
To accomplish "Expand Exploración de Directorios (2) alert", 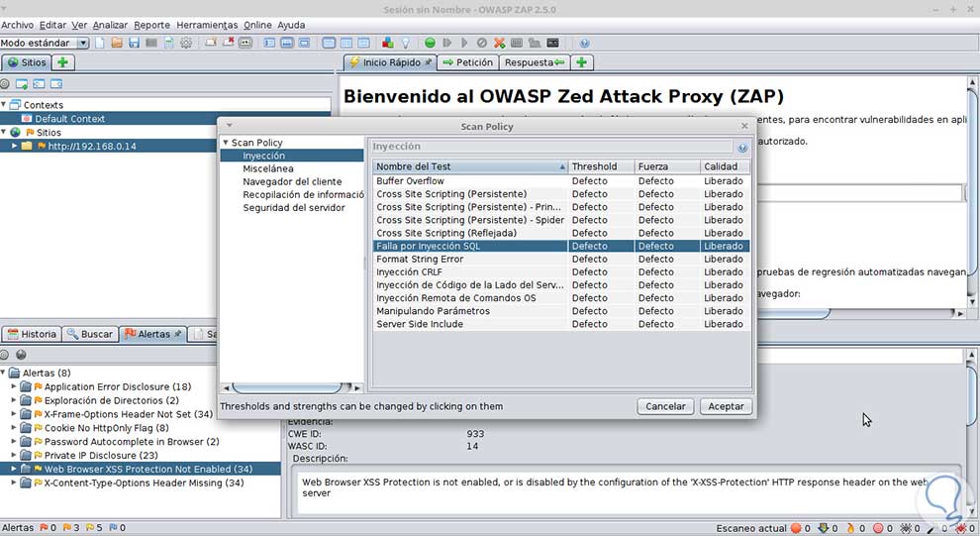I will pyautogui.click(x=15, y=400).
